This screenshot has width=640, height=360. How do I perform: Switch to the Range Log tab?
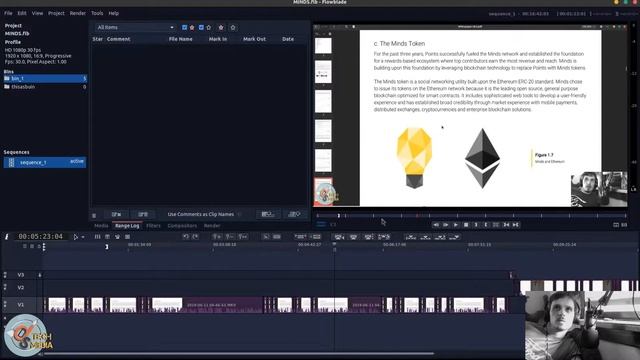(127, 226)
